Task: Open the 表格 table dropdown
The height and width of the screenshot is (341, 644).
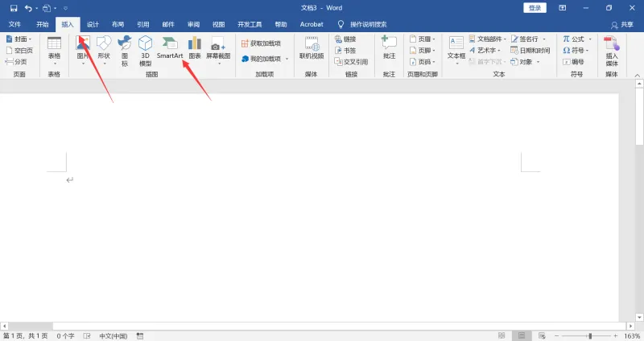Action: click(x=54, y=51)
